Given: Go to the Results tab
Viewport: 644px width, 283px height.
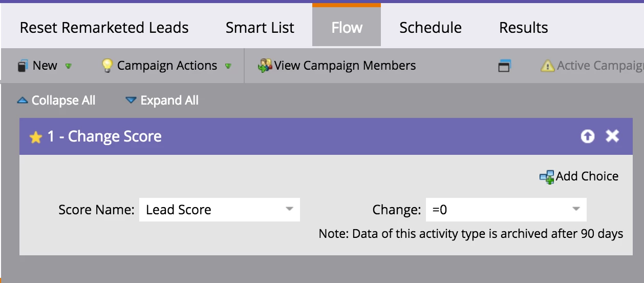Looking at the screenshot, I should click(x=523, y=28).
